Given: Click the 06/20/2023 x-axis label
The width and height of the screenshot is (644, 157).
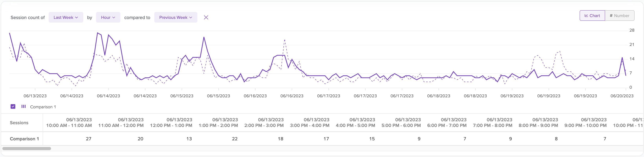Looking at the screenshot, I should (622, 96).
